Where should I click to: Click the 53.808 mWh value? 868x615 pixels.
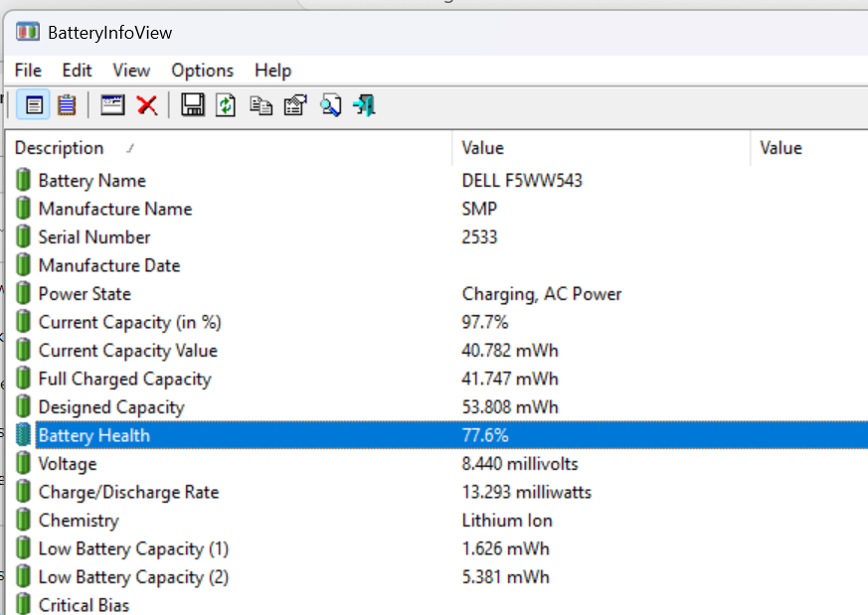(x=510, y=406)
